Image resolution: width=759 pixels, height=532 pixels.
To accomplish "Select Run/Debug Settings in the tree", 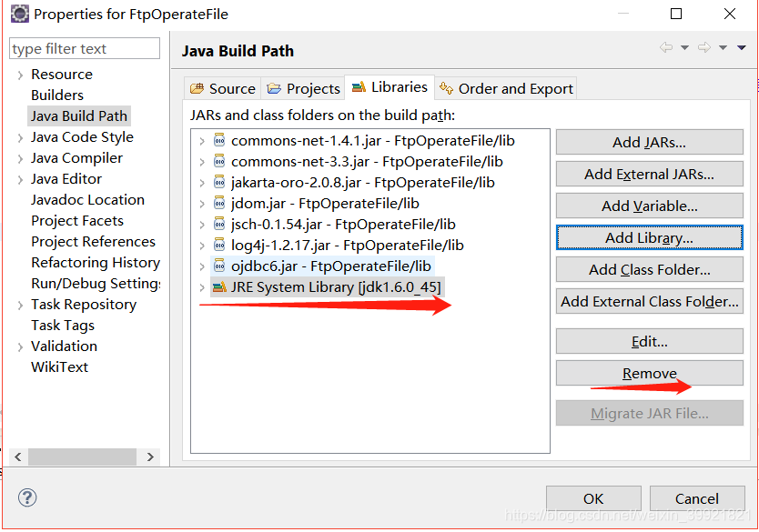I will pos(96,284).
